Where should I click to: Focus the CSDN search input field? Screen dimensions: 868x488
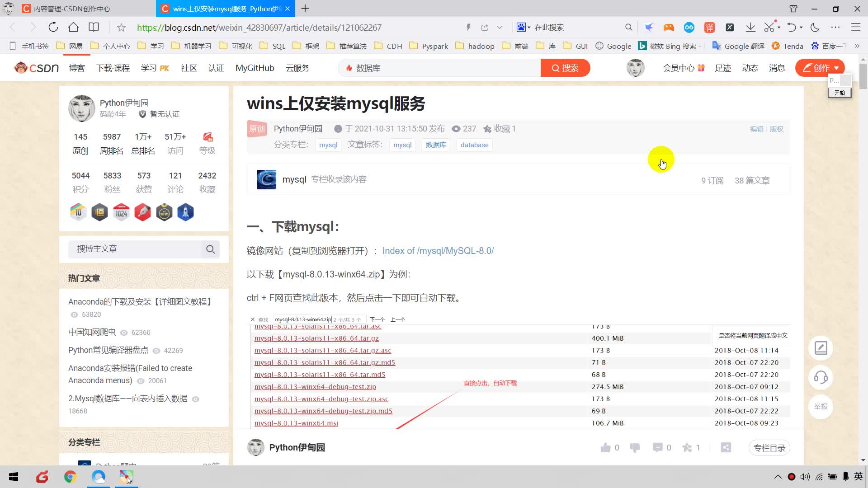[x=439, y=68]
